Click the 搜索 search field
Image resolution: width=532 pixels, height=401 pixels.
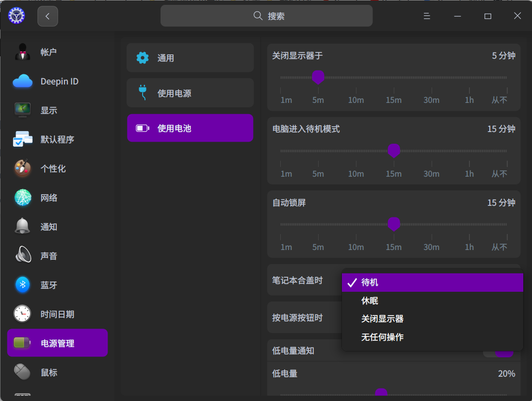point(267,16)
